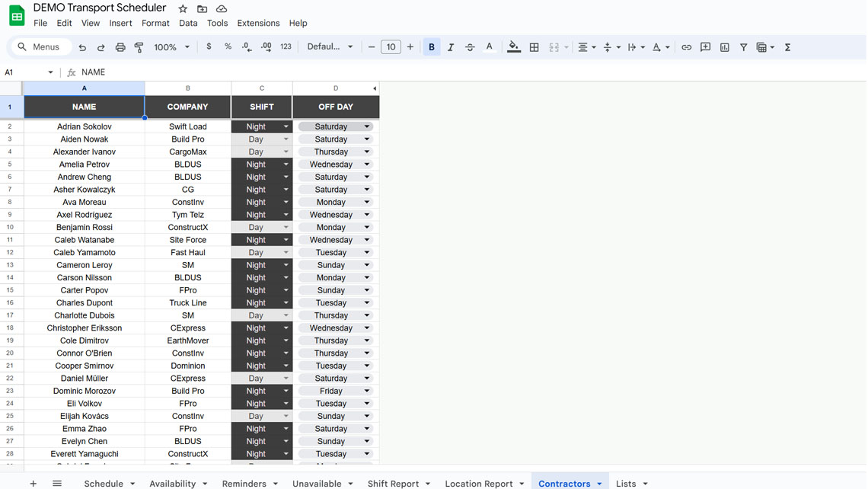Viewport: 868px width, 489px height.
Task: Open the Functions sigma icon
Action: tap(787, 47)
